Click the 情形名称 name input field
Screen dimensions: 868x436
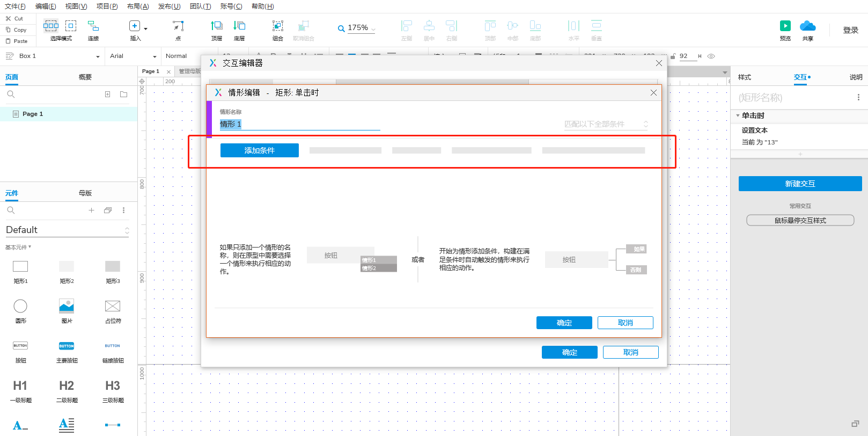coord(300,124)
